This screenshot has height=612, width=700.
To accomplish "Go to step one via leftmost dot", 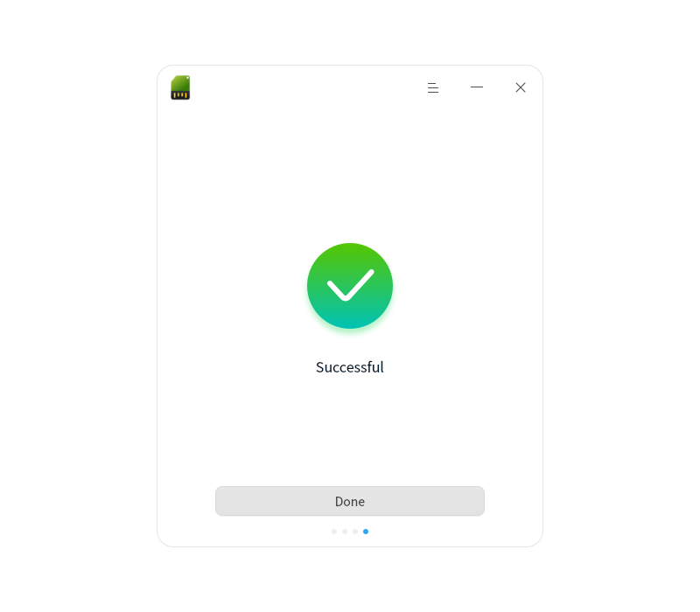I will coord(334,532).
